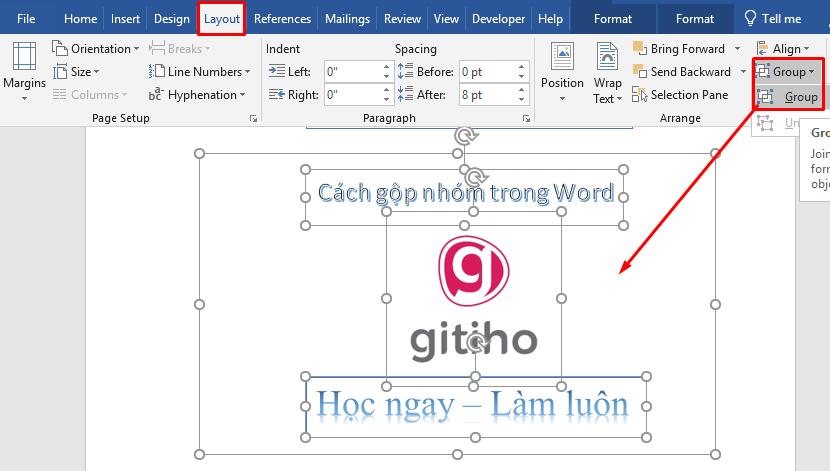This screenshot has height=471, width=830.
Task: Open the Wrap Text menu
Action: pyautogui.click(x=608, y=73)
